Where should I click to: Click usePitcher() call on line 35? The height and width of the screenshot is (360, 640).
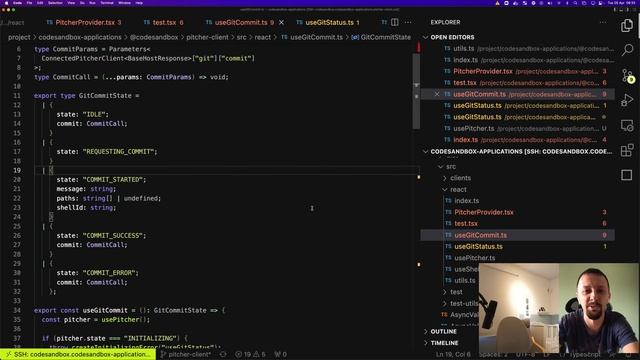point(125,320)
